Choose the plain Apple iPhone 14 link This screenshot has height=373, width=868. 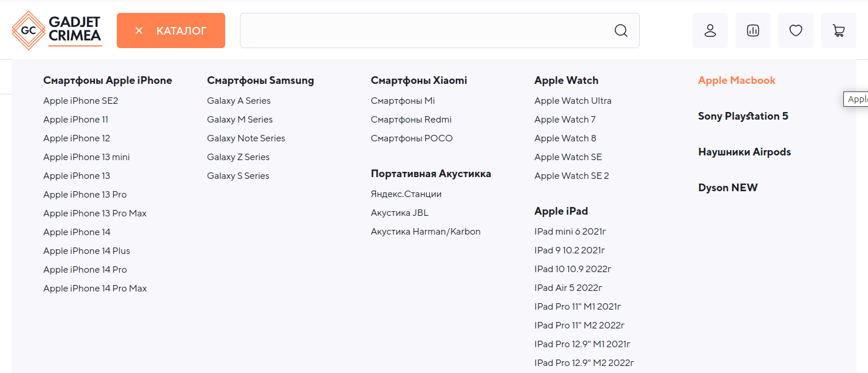point(77,232)
